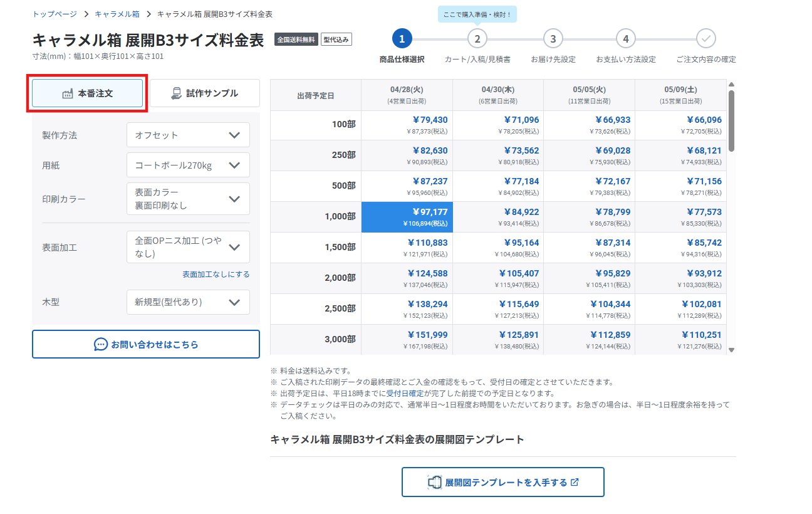Click the 3,000部 row label

(316, 340)
